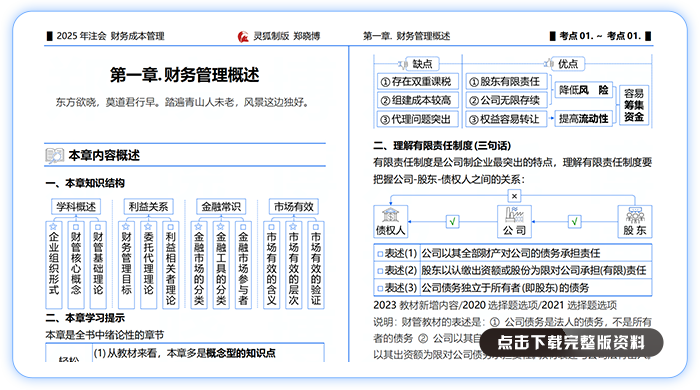Click the ①存在双重课税 box
700x390 pixels.
pos(418,82)
